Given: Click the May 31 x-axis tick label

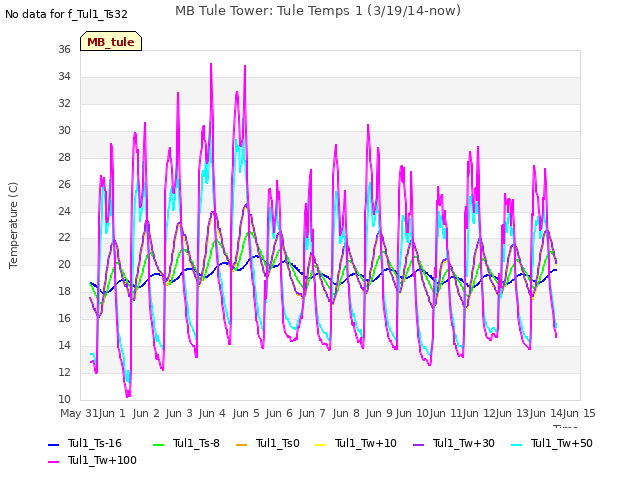Looking at the screenshot, I should (79, 413).
